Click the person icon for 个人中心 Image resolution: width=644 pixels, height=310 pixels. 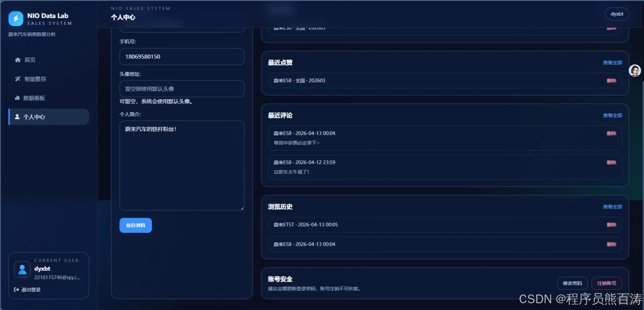[x=17, y=117]
